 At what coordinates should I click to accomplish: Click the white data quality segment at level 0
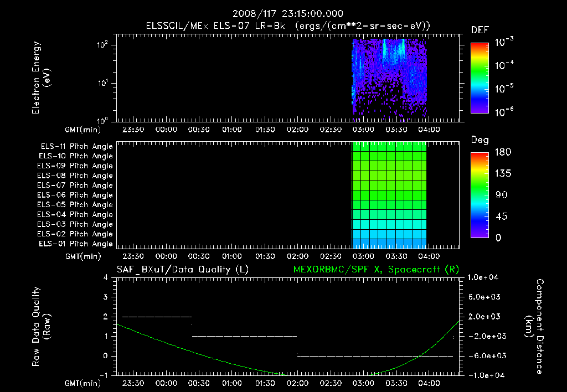(375, 356)
